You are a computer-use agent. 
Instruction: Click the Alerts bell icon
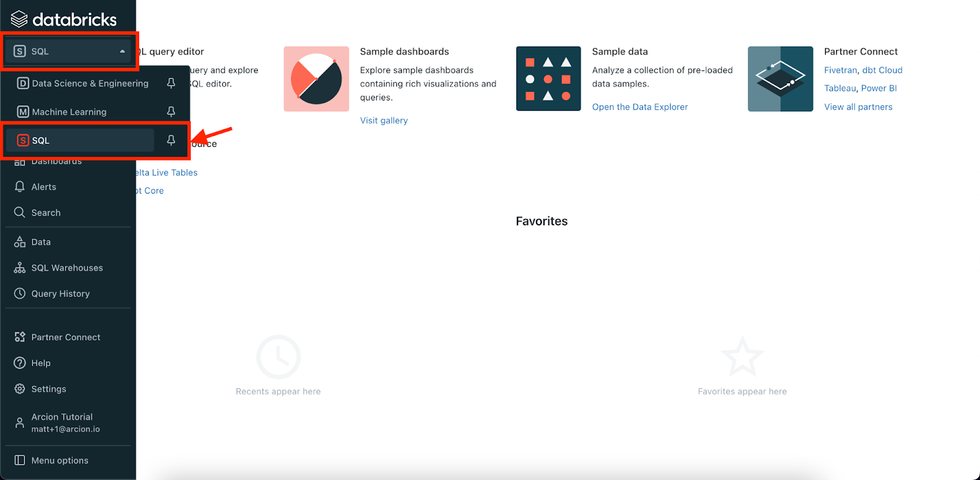(x=20, y=187)
